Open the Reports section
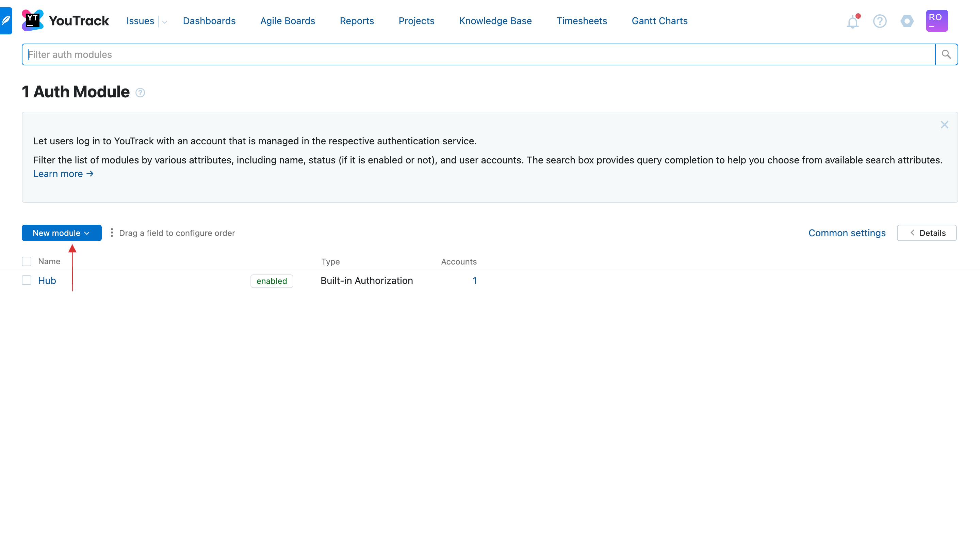This screenshot has height=559, width=980. (357, 21)
